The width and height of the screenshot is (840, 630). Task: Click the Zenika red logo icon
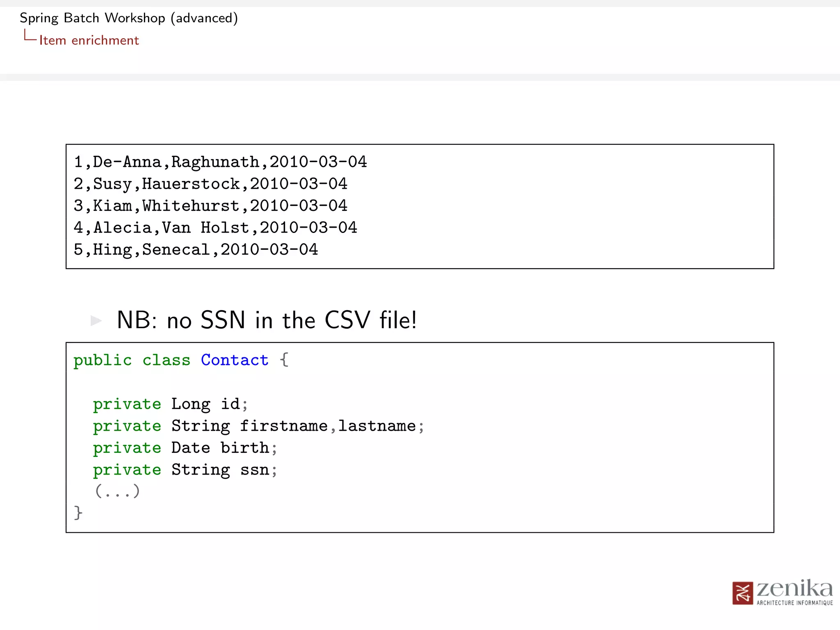coord(742,593)
